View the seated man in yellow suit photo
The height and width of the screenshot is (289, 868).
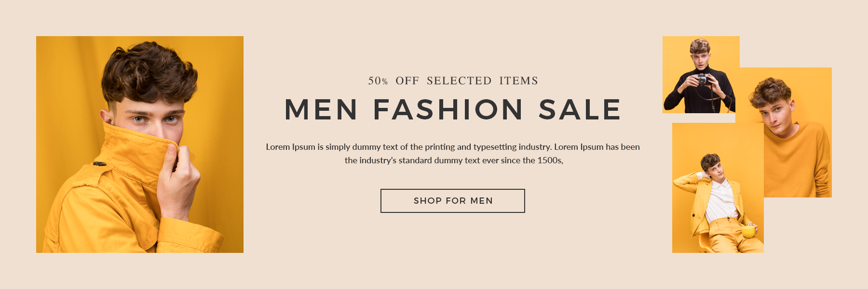click(718, 188)
